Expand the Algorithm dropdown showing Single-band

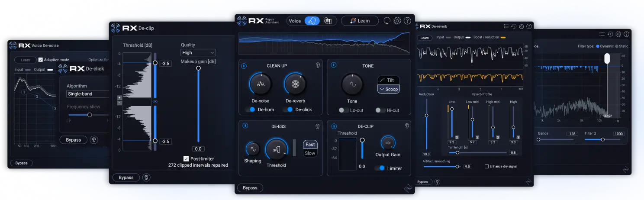(87, 94)
